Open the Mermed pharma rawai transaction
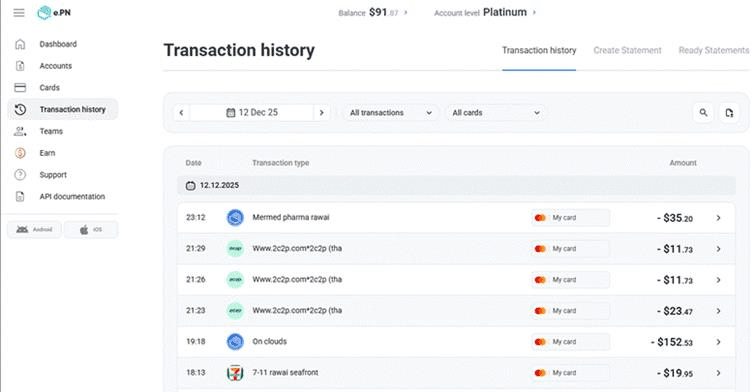Viewport: 756px width, 392px height. tap(456, 218)
